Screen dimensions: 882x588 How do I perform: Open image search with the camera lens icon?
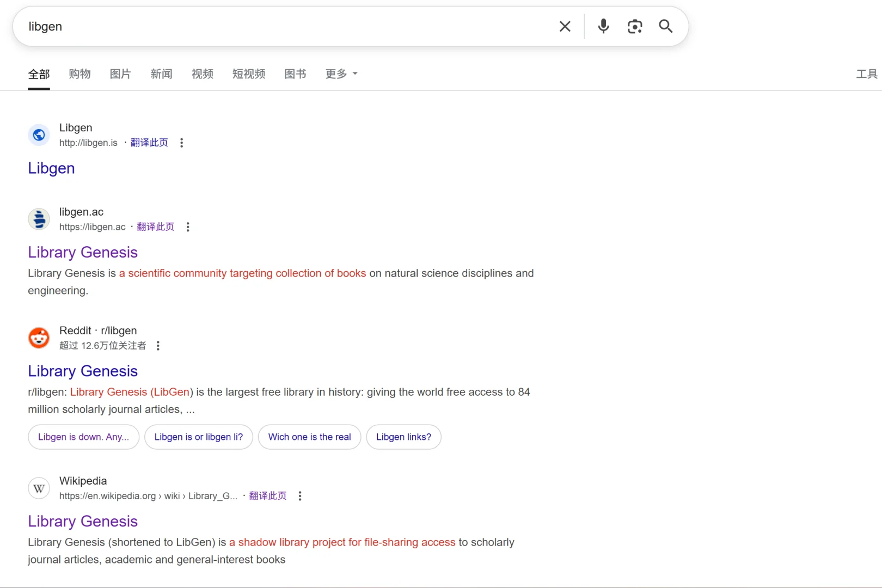[635, 26]
